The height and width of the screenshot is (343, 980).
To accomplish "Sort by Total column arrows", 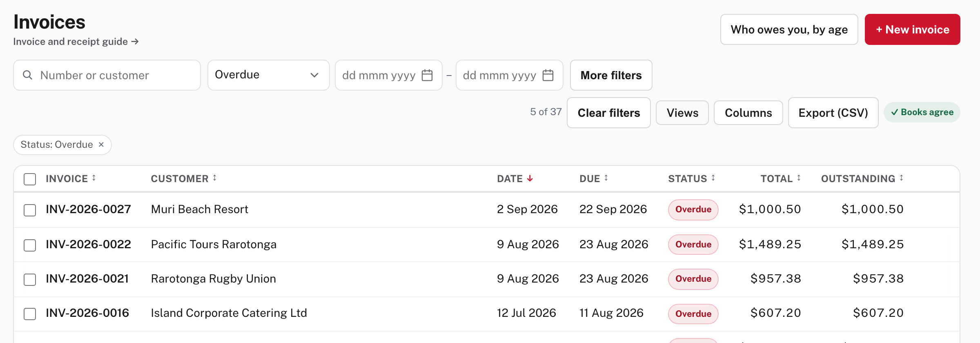I will point(799,178).
